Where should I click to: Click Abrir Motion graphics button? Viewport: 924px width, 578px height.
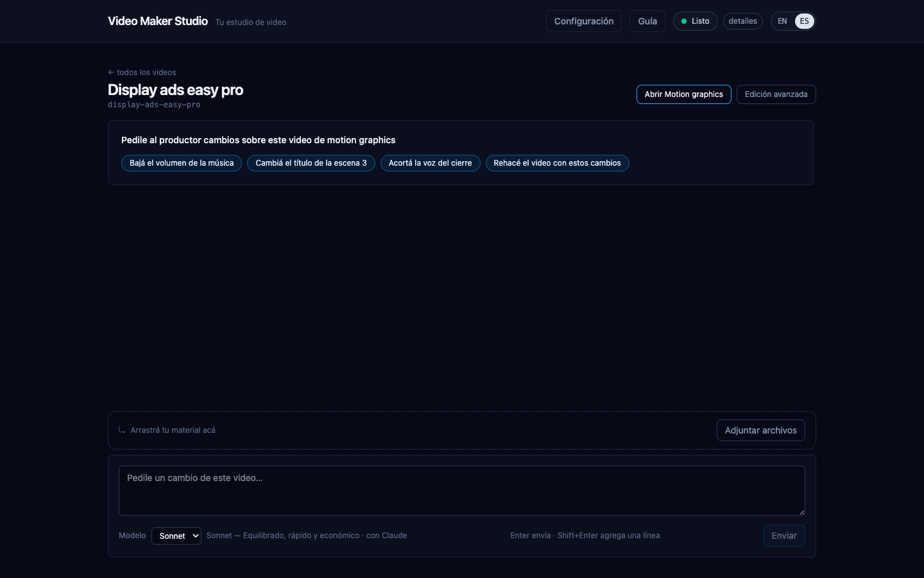[683, 94]
